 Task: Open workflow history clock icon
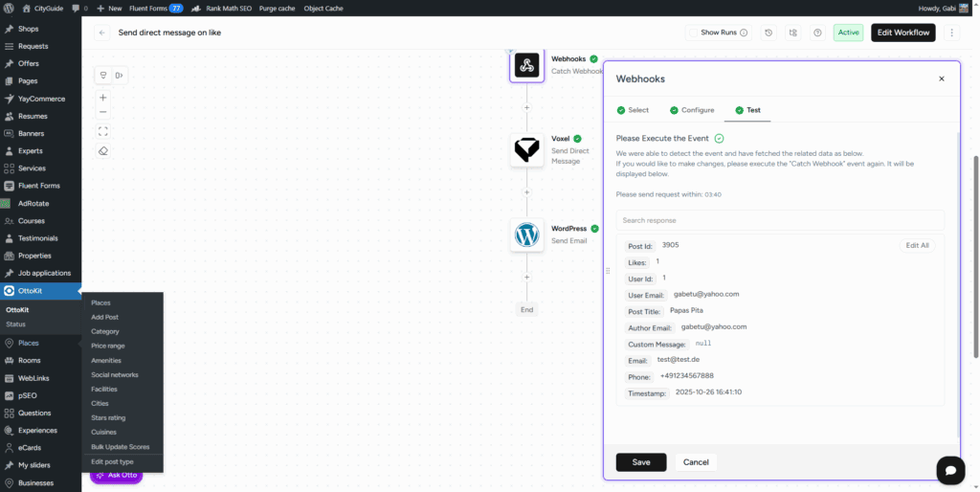pos(768,33)
